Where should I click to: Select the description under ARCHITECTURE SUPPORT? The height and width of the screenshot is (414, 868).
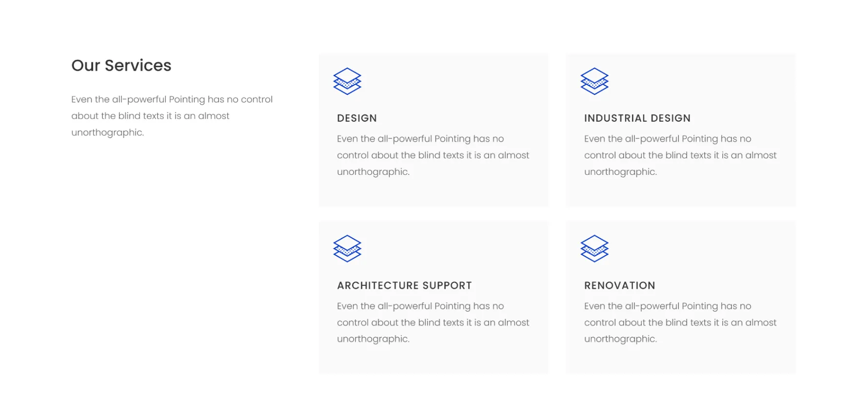pos(433,322)
